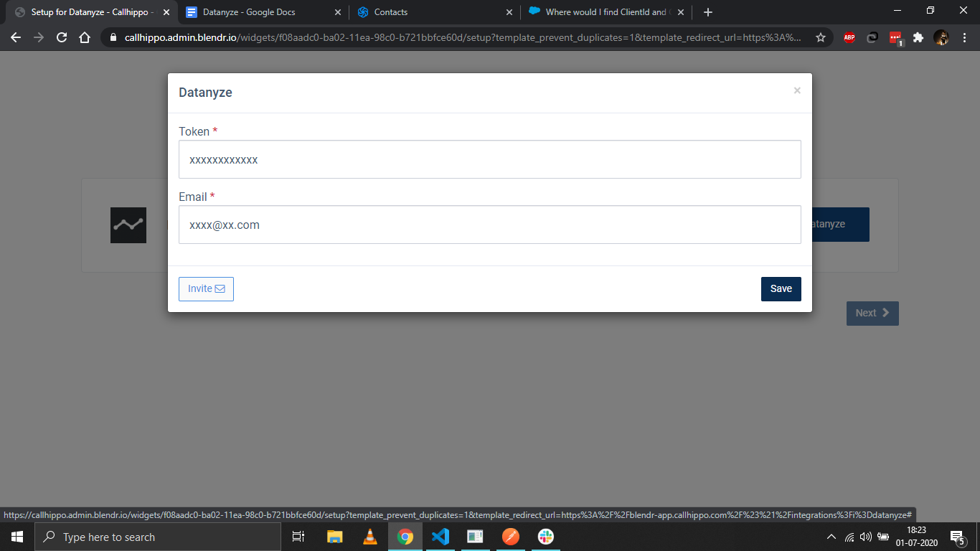Open VLC media player from the taskbar
This screenshot has width=980, height=551.
click(x=370, y=537)
